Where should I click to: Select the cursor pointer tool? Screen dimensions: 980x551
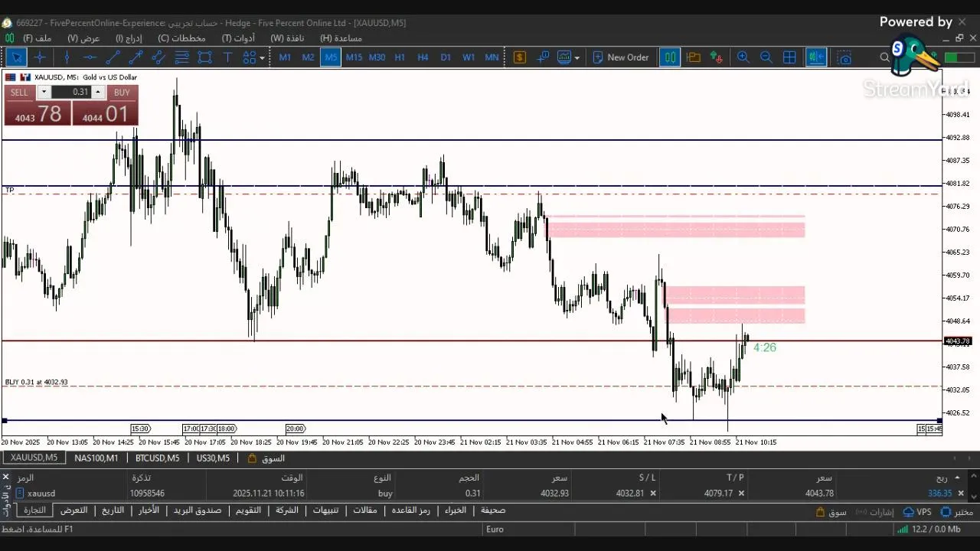16,57
